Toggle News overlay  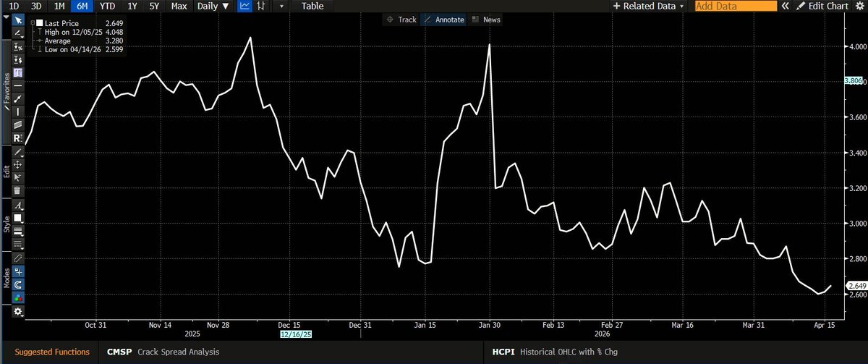point(486,20)
